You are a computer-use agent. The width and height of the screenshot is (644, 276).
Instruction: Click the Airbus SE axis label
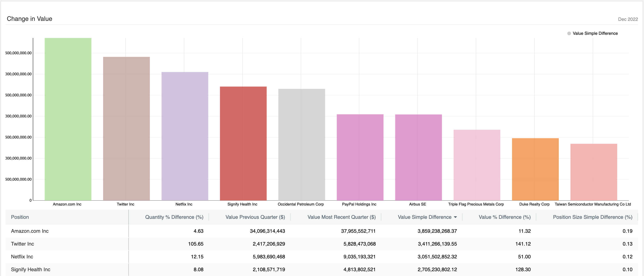pyautogui.click(x=418, y=204)
